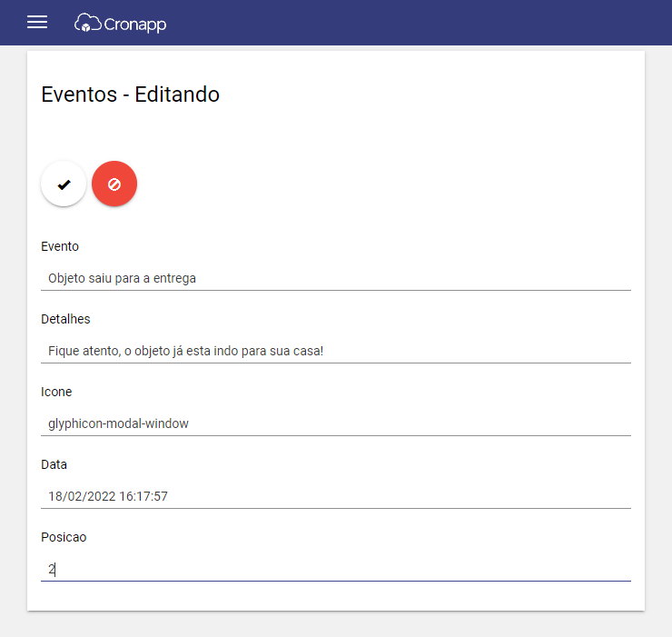Viewport: 672px width, 637px height.
Task: Click the Posicao field label
Action: [64, 537]
